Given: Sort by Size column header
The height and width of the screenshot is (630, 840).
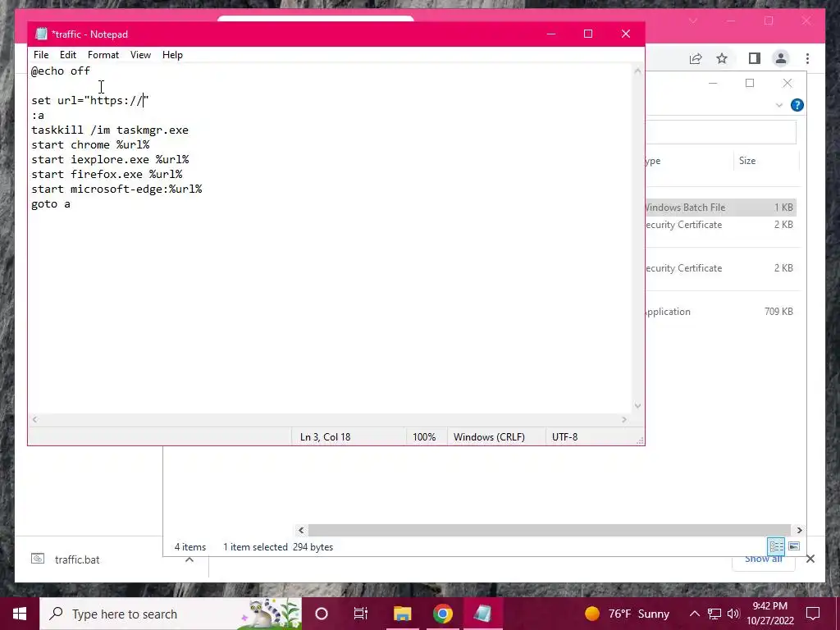Looking at the screenshot, I should click(747, 161).
